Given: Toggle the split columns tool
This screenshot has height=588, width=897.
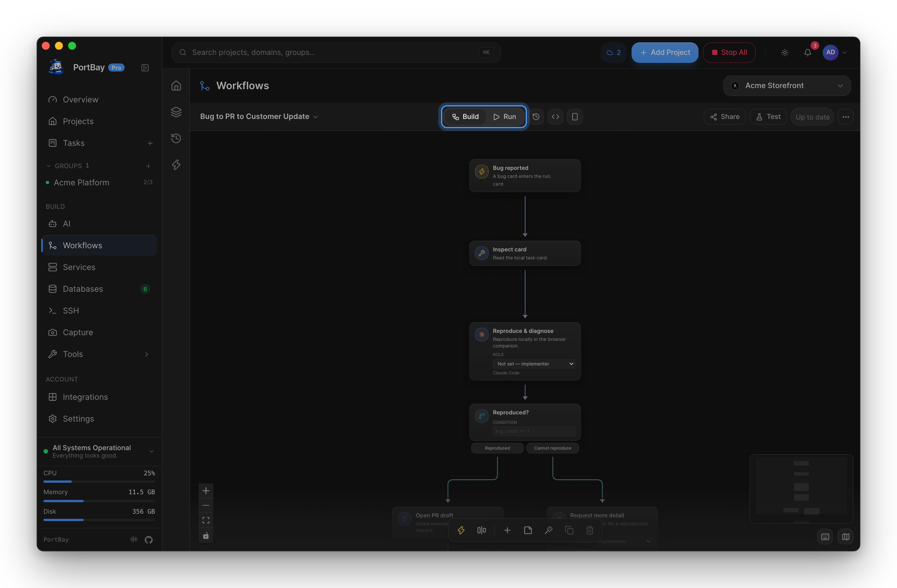Looking at the screenshot, I should point(482,530).
